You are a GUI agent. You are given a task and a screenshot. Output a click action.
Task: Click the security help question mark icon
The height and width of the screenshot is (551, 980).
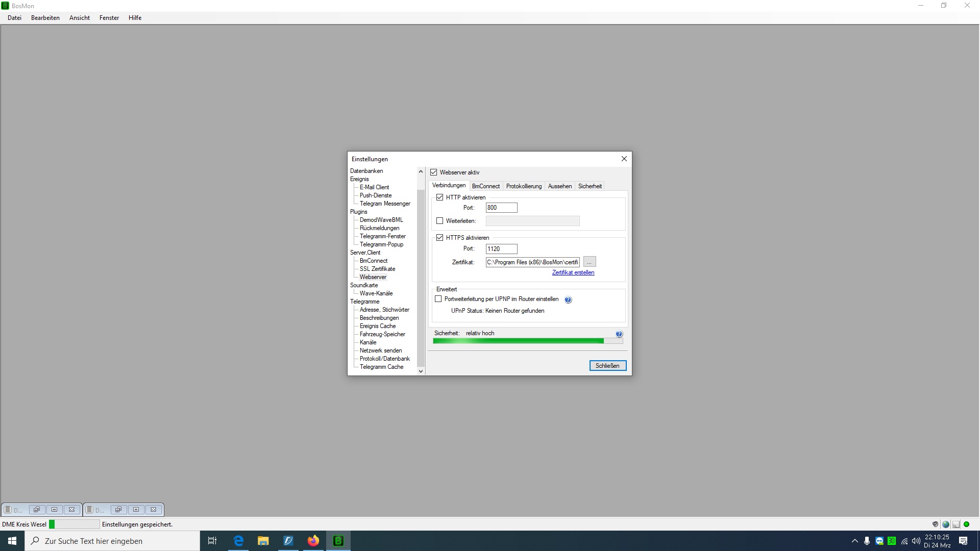619,334
